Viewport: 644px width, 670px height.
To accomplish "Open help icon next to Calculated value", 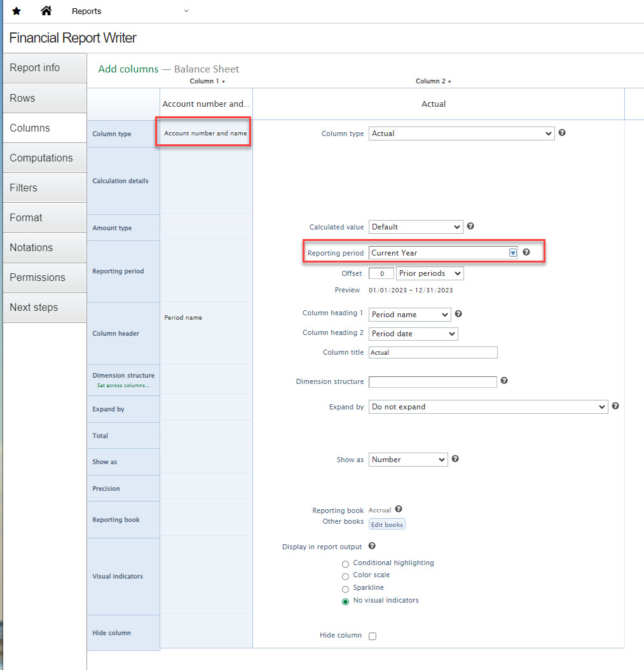I will pyautogui.click(x=470, y=226).
